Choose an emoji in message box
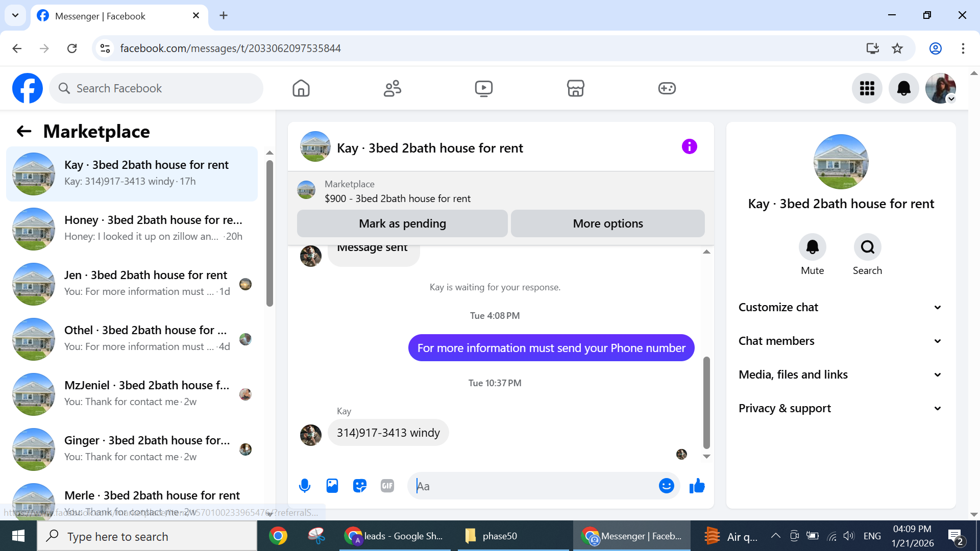980x551 pixels. click(x=666, y=486)
